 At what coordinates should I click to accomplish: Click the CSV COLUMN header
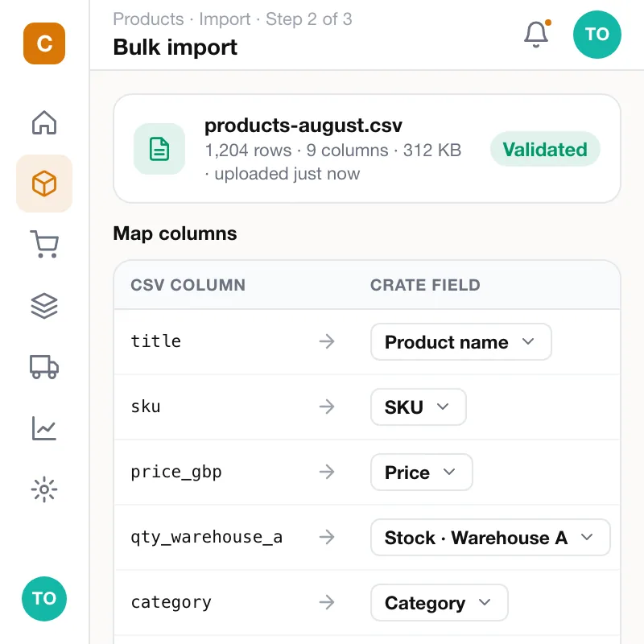(x=188, y=285)
